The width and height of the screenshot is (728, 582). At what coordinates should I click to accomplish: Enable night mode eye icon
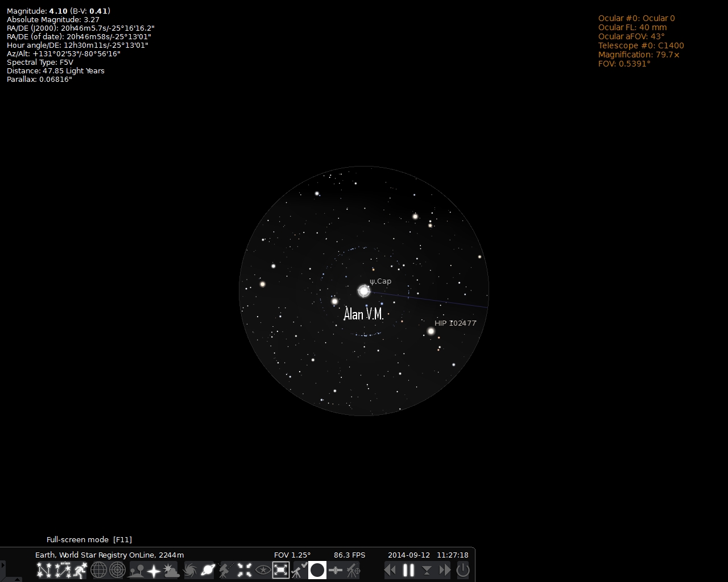click(x=263, y=569)
